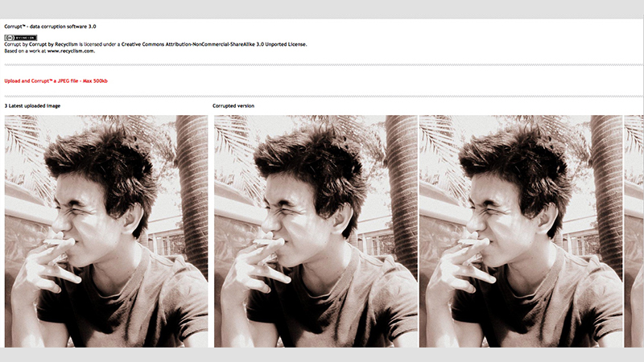Select the "Corrupted version" heading
Viewport: 644px width, 362px height.
[233, 105]
